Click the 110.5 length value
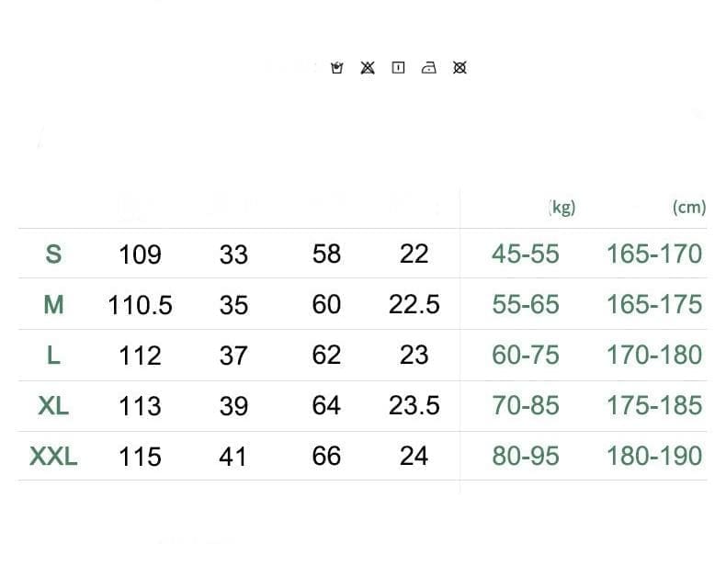The image size is (726, 588). coord(140,305)
